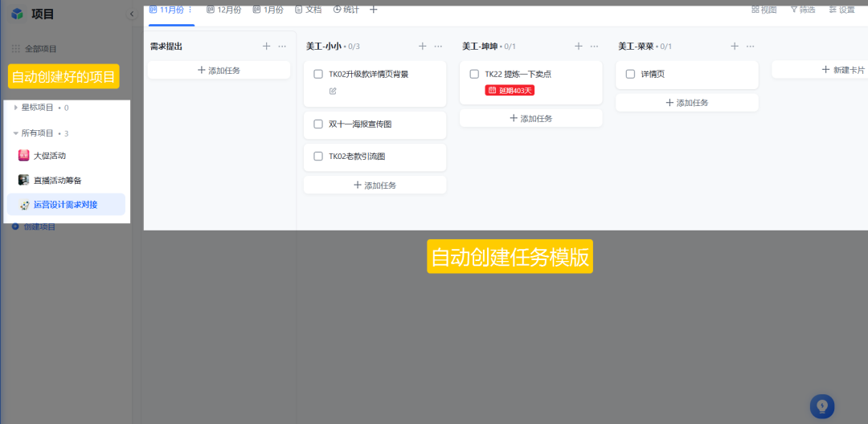Check the TK22 提炼一下卖点 task checkbox
Screen dimensions: 868x424
[474, 74]
